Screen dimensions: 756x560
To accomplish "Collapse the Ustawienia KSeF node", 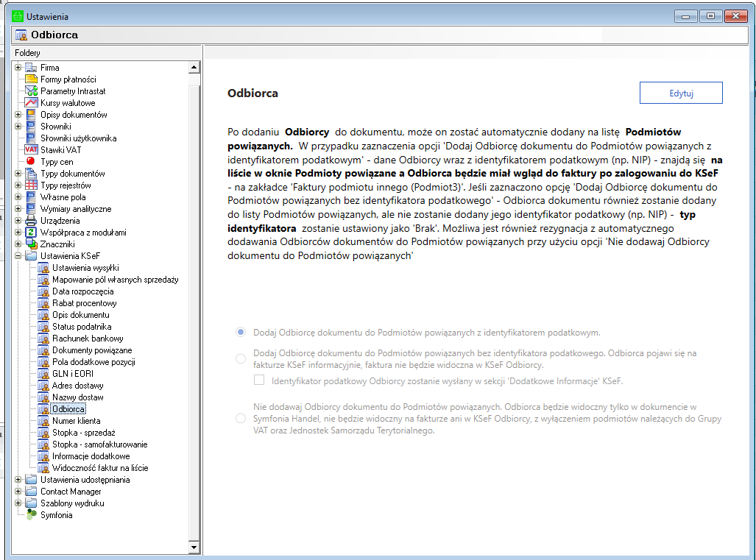I will 18,256.
